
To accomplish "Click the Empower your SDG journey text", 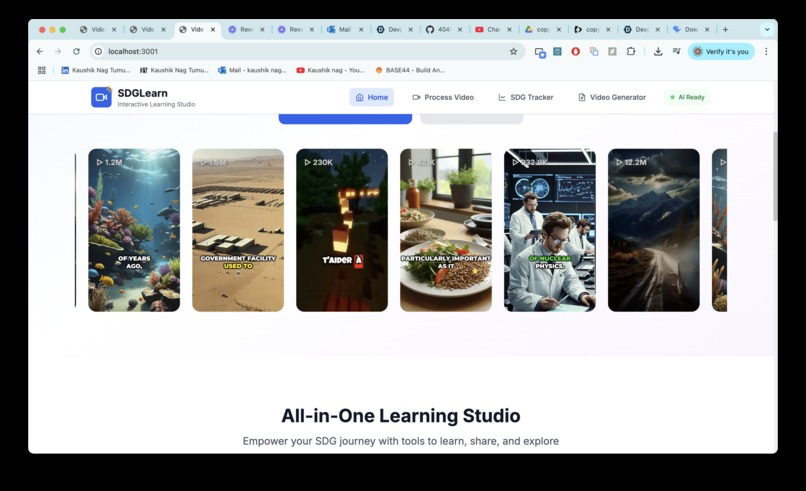I will (401, 441).
